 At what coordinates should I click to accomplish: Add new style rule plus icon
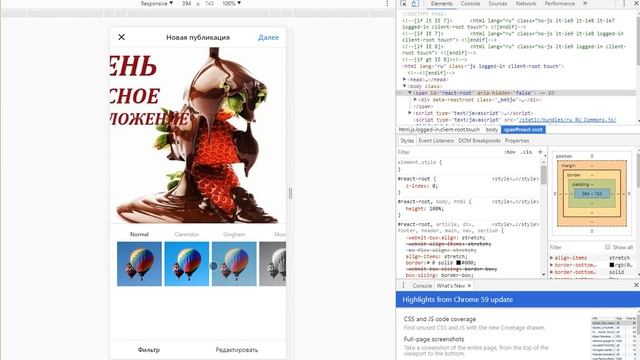(540, 152)
